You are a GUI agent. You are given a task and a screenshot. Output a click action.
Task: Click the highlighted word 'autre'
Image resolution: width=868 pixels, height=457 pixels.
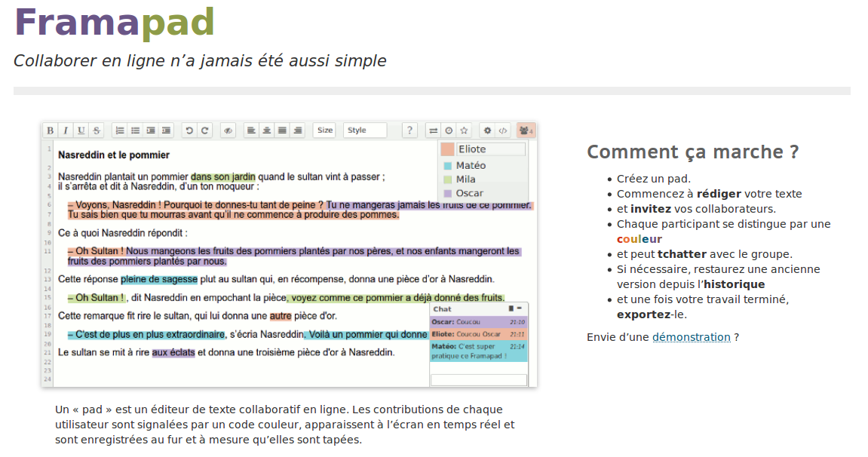281,316
